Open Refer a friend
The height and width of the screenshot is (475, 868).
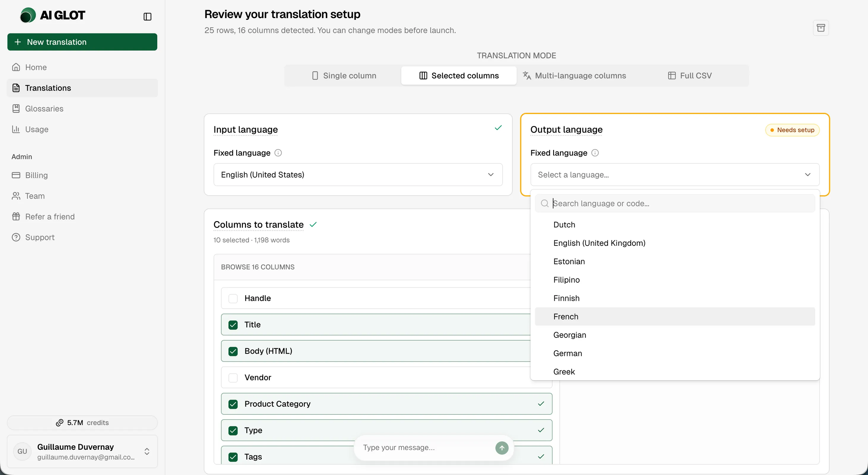[x=82, y=216]
